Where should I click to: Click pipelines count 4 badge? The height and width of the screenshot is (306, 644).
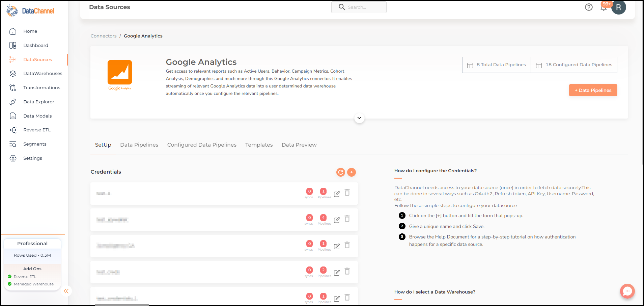point(323,218)
